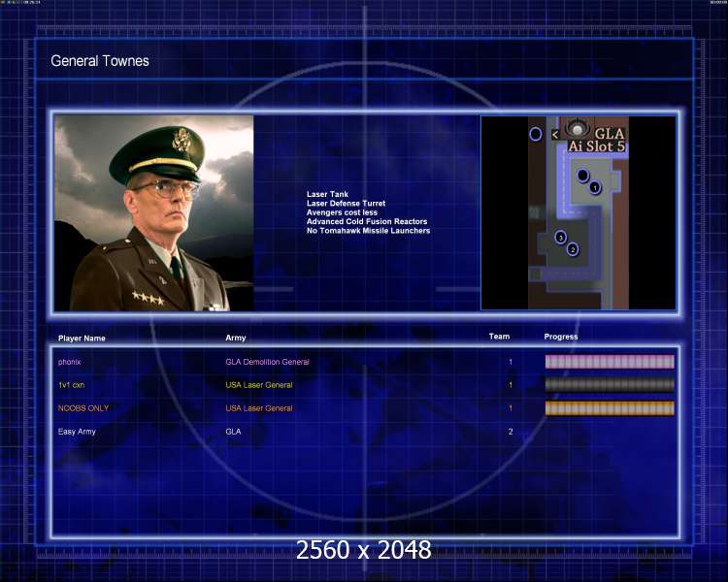728x582 pixels.
Task: Click the General Townes title
Action: click(x=100, y=61)
